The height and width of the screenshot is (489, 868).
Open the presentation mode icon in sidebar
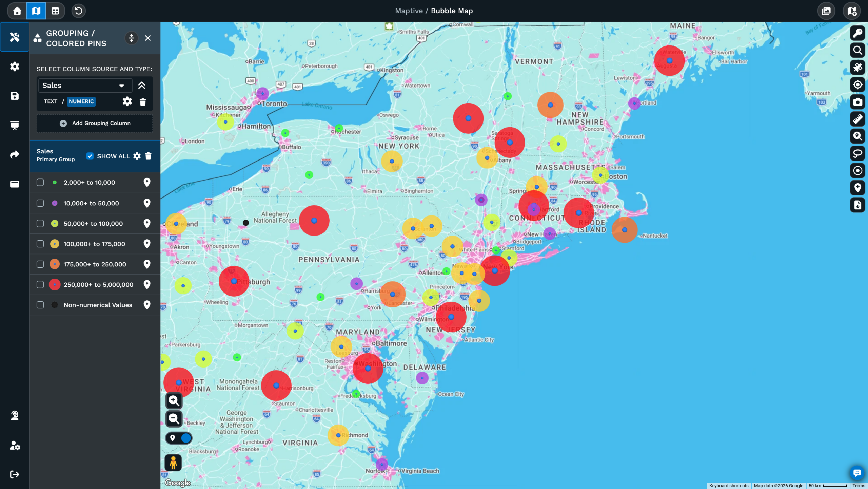(15, 126)
